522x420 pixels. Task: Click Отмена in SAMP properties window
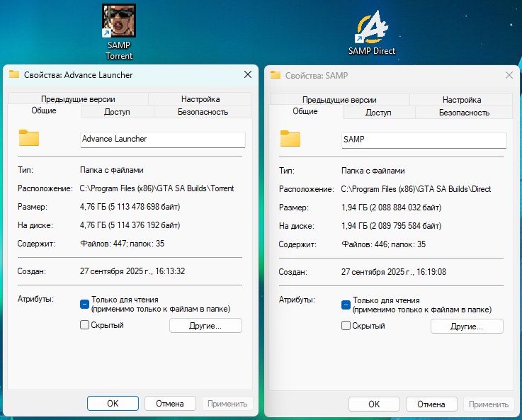coord(431,404)
